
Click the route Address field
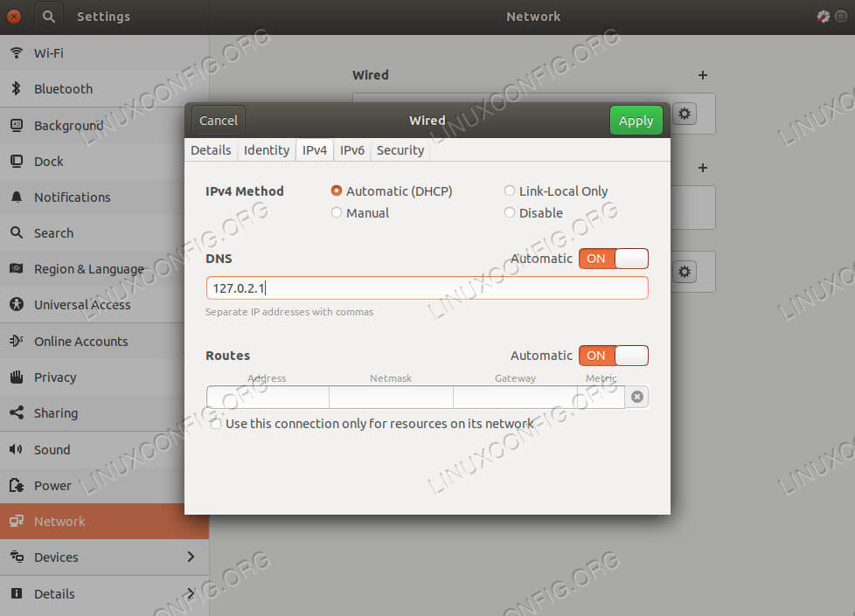coord(268,397)
